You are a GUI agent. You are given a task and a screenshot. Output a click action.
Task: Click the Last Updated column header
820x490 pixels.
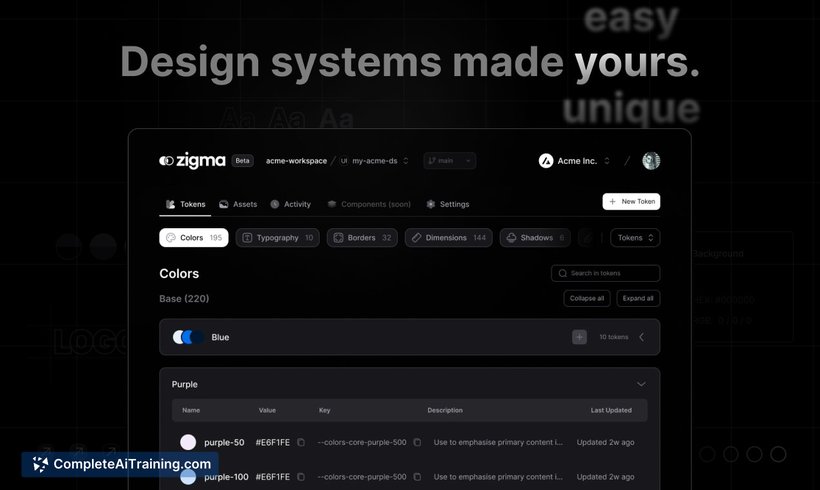pos(611,410)
